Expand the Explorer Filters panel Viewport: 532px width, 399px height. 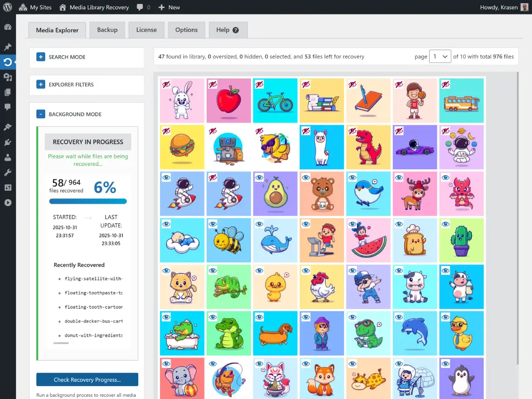click(41, 85)
